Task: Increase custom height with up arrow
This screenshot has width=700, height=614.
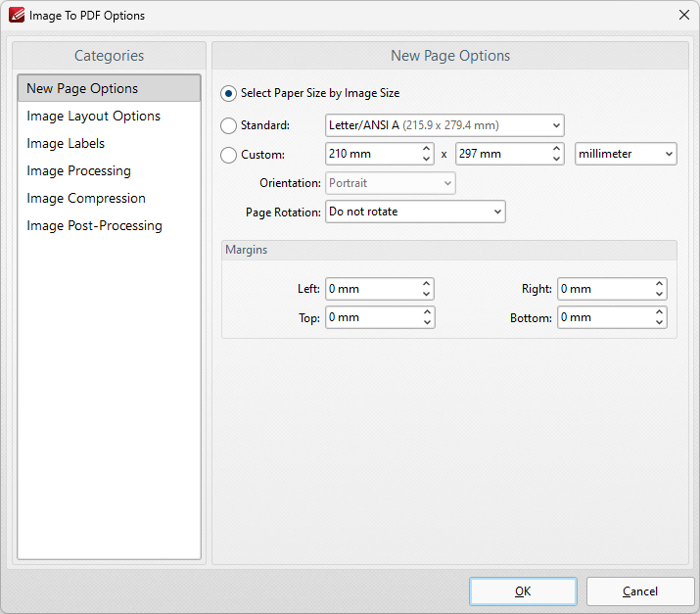Action: pyautogui.click(x=556, y=149)
